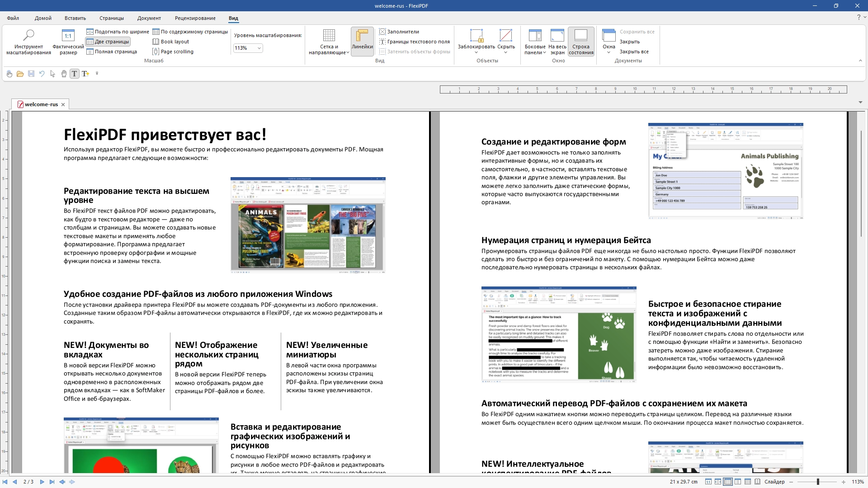The image size is (868, 488).
Task: Pick the hand pan tool
Action: [64, 74]
